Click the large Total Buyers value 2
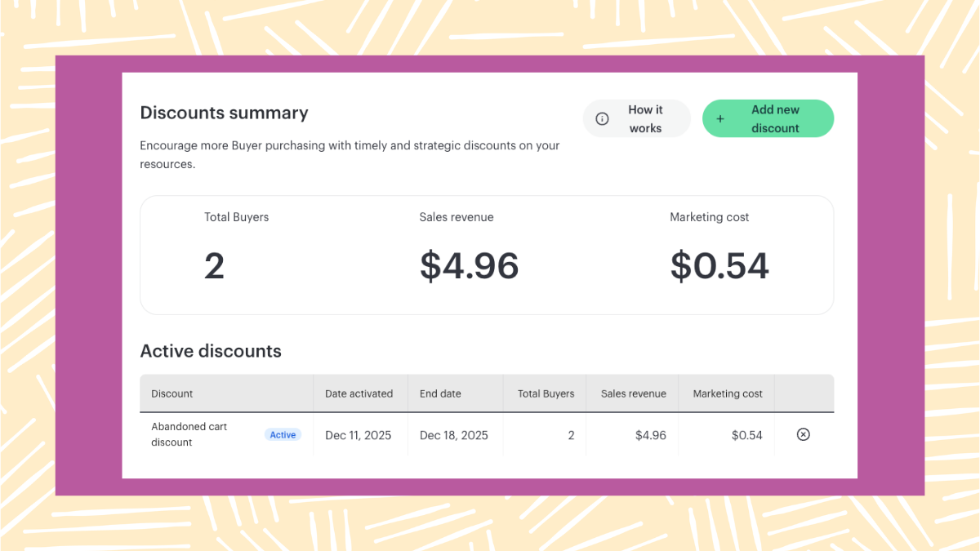The height and width of the screenshot is (551, 980). [214, 266]
